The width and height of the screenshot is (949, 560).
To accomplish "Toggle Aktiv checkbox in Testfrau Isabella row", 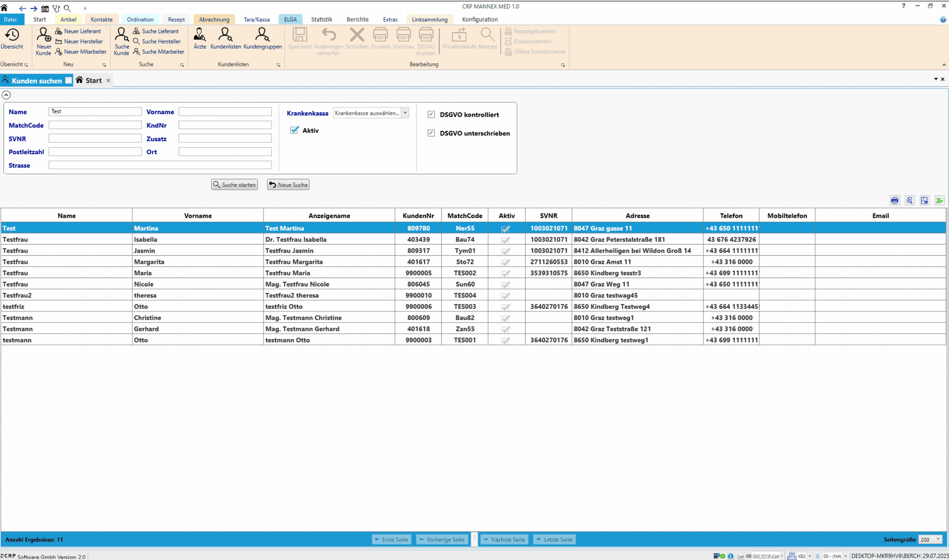I will [x=506, y=240].
